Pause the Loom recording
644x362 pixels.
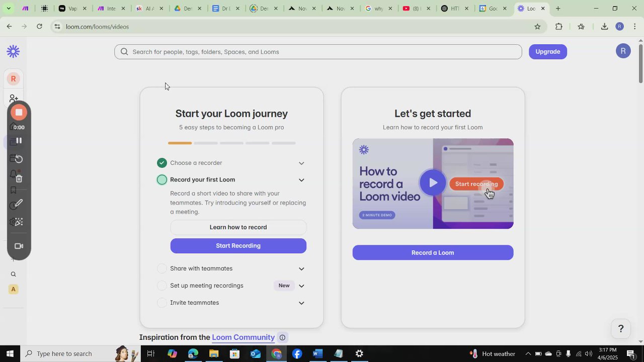click(x=19, y=140)
